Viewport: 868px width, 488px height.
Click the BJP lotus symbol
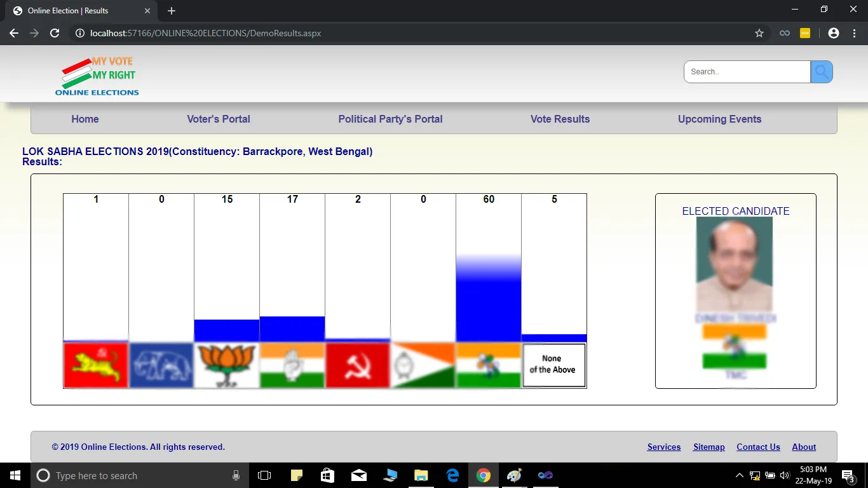click(x=227, y=365)
